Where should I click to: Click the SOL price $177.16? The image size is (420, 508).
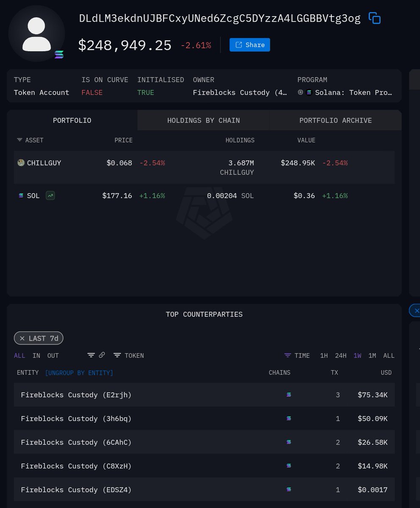pyautogui.click(x=117, y=196)
